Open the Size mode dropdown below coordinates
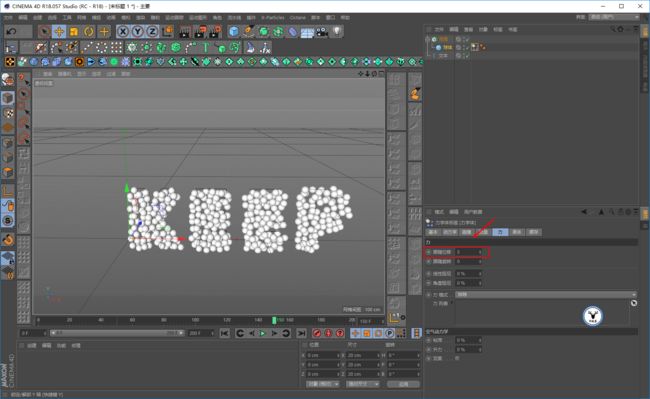Screen dimensions: 650x399 click(x=363, y=384)
